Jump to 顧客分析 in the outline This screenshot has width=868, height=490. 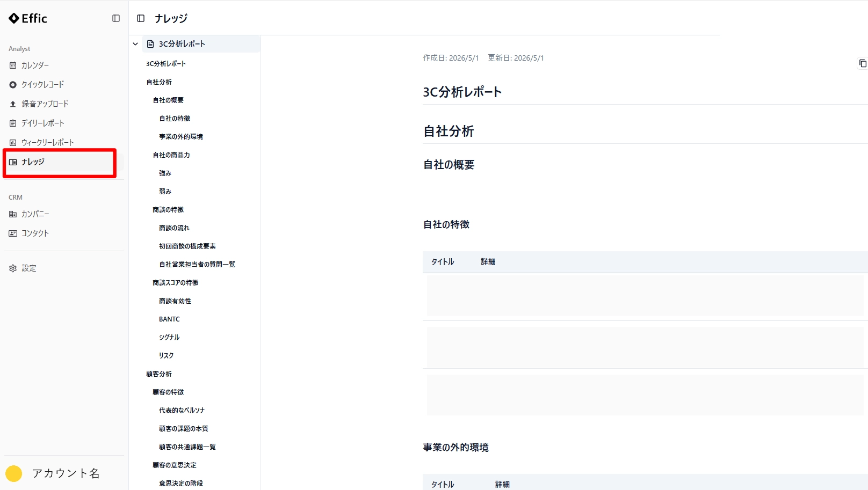pyautogui.click(x=159, y=374)
